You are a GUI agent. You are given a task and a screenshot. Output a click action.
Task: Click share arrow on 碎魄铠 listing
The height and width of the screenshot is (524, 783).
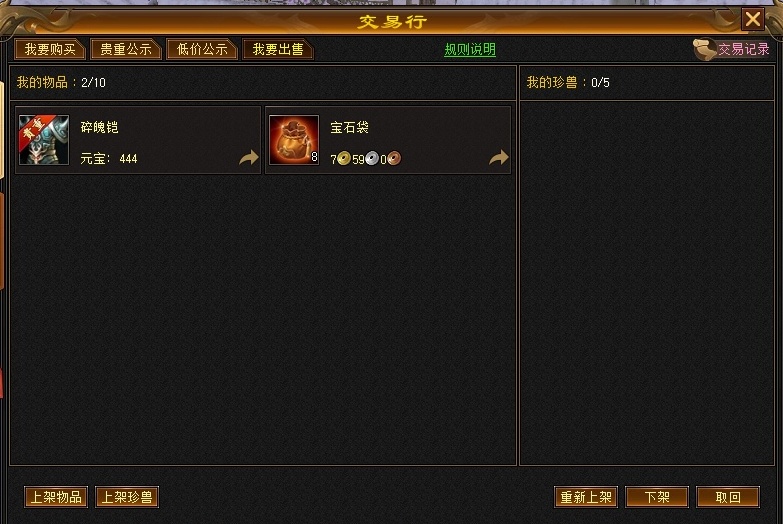[248, 158]
